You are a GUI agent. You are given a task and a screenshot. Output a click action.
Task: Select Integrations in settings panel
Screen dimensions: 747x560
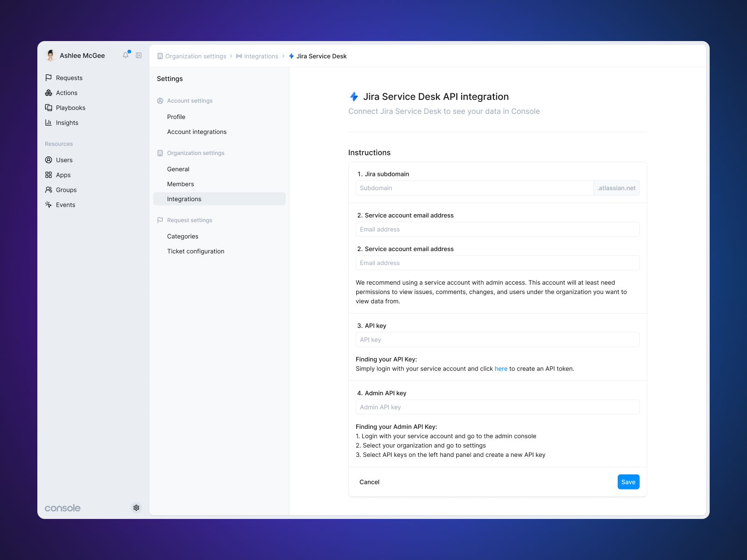coord(219,199)
